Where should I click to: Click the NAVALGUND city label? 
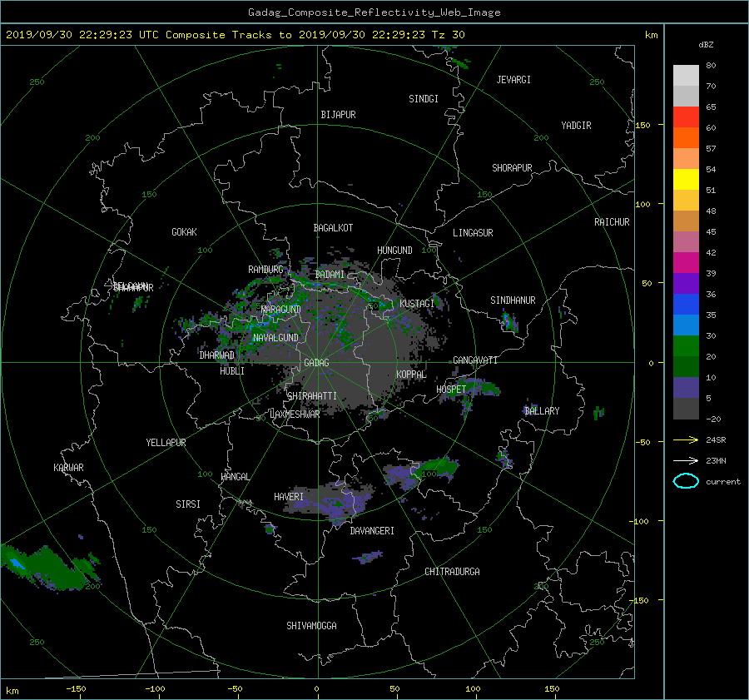click(275, 337)
